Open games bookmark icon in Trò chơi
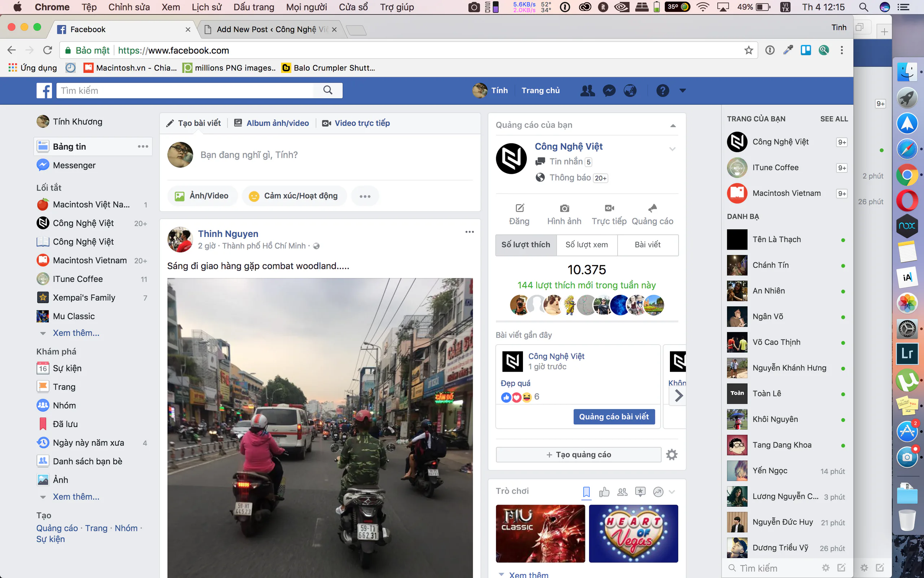This screenshot has height=578, width=924. [x=587, y=492]
